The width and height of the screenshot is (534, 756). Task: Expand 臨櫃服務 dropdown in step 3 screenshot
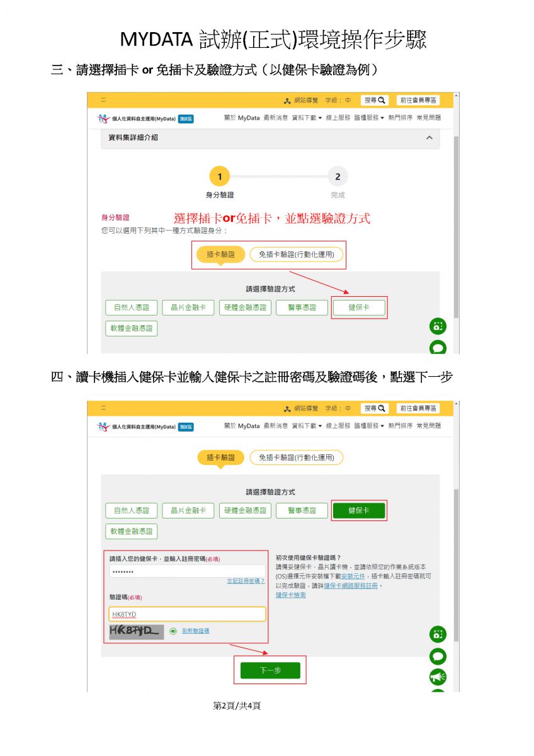pyautogui.click(x=369, y=118)
